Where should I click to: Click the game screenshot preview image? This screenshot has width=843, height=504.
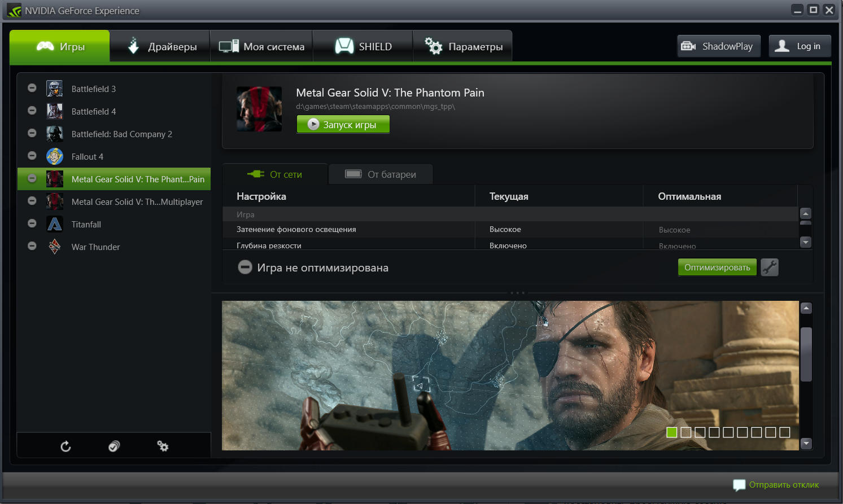(x=510, y=375)
